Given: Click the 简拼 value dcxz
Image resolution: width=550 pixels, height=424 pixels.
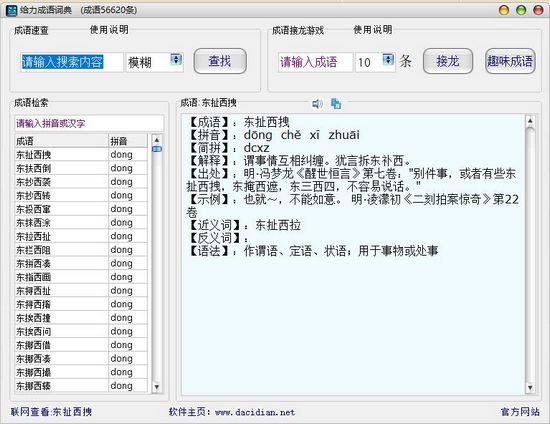Looking at the screenshot, I should point(256,148).
